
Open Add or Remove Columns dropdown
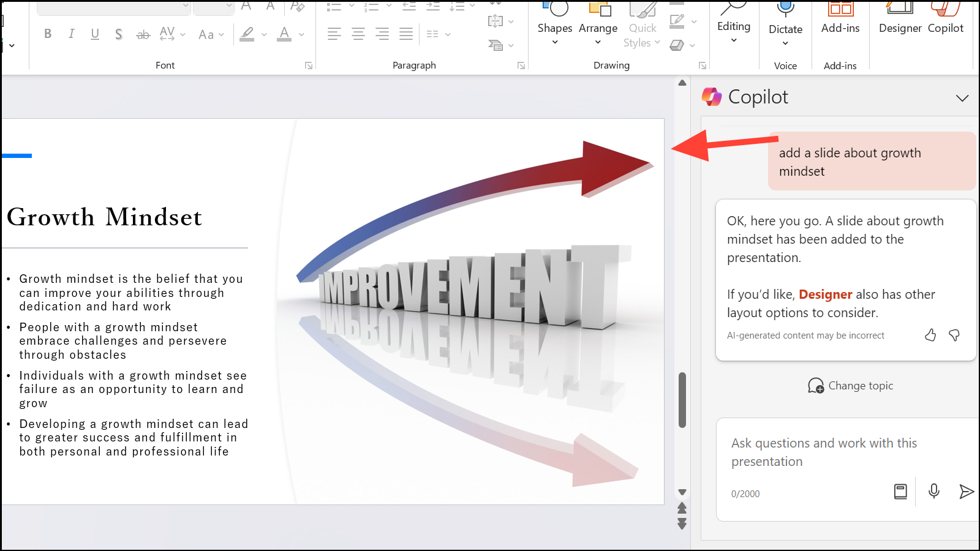(x=439, y=34)
